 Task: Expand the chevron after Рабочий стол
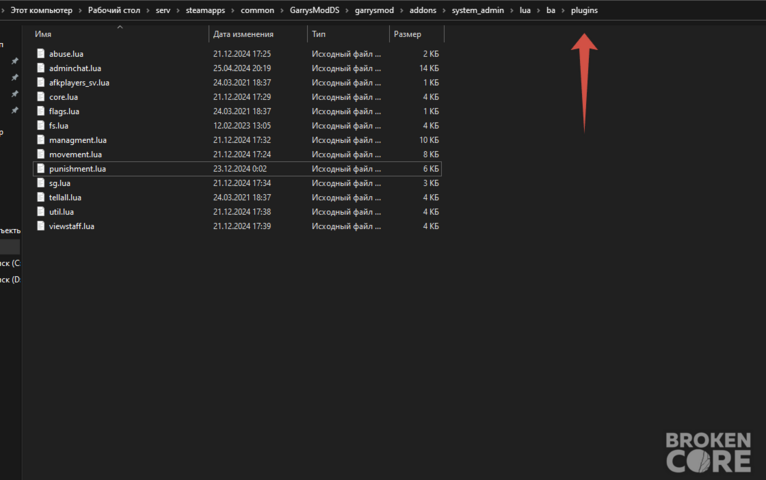click(x=148, y=10)
